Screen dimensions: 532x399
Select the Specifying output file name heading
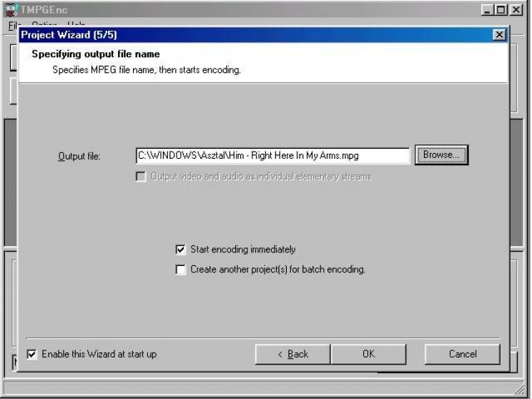(x=96, y=54)
